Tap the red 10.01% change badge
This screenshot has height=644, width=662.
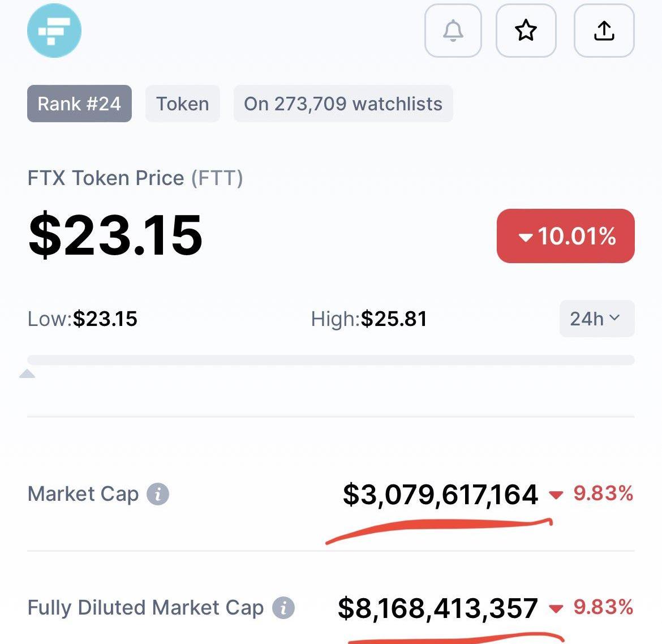(565, 235)
